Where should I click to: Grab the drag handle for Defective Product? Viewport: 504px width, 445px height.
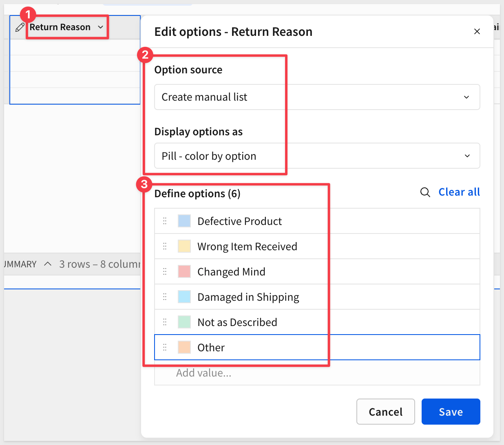pos(165,221)
